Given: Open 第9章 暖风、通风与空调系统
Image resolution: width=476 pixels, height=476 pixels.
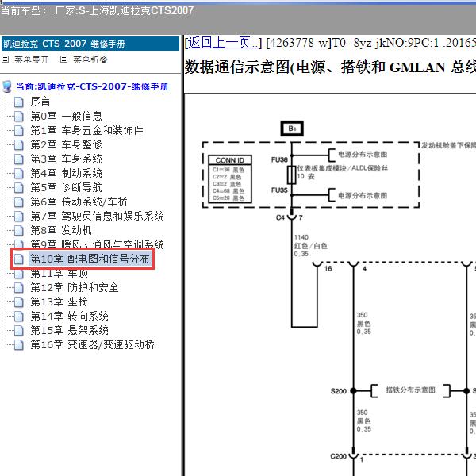Looking at the screenshot, I should click(x=97, y=244).
